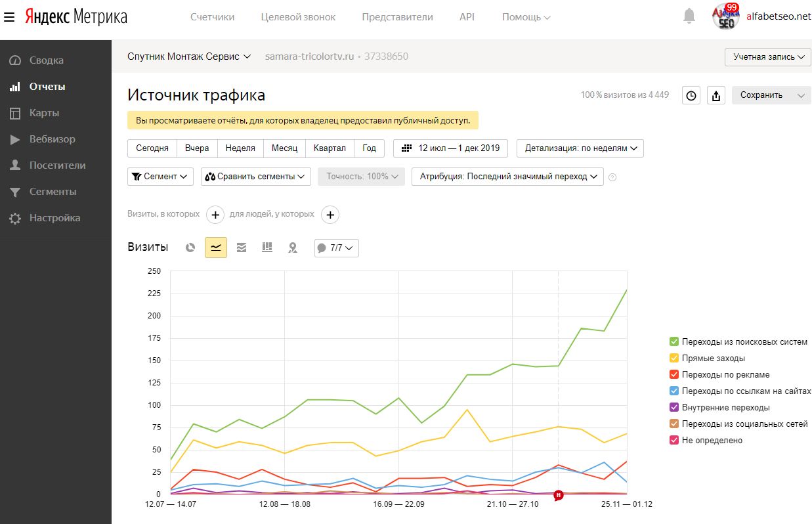812x524 pixels.
Task: Select the column chart view icon
Action: coord(267,248)
